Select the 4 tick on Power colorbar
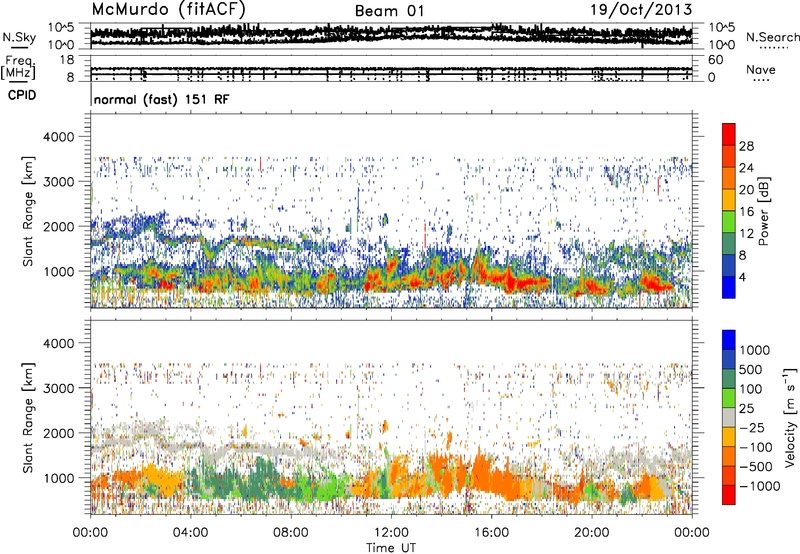Image resolution: width=800 pixels, height=554 pixels. (742, 277)
